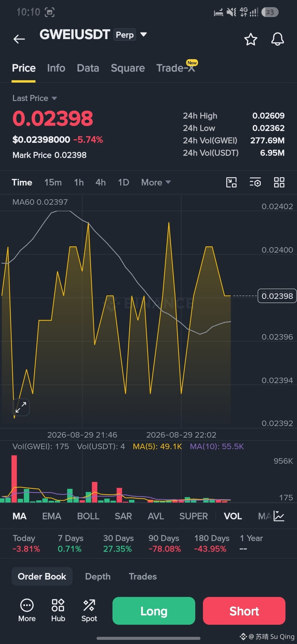Tap the 1 Year performance entry
Screen dimensions: 297x644
251,543
